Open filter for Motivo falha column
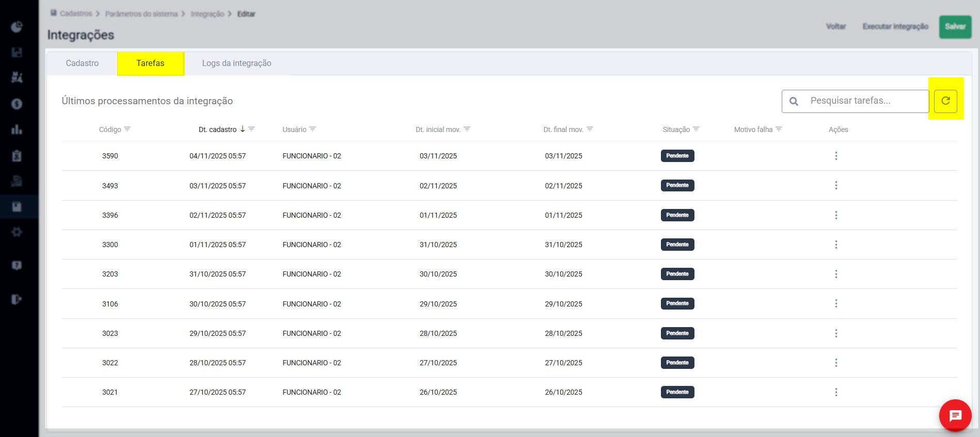The height and width of the screenshot is (437, 980). pos(779,129)
